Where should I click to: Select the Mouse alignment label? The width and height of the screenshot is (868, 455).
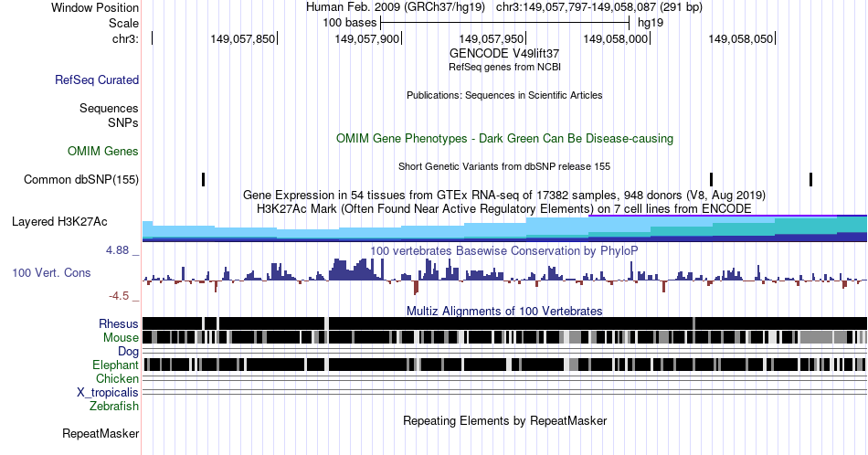(x=121, y=337)
